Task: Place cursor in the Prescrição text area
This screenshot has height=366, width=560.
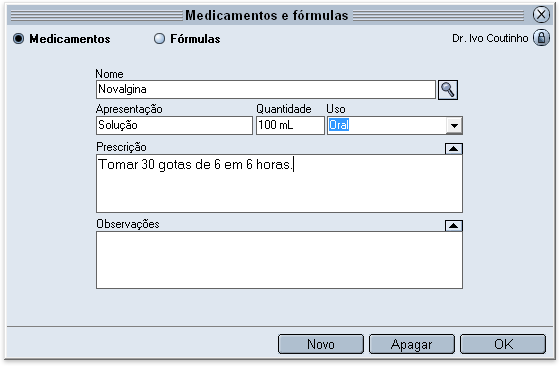Action: point(279,184)
